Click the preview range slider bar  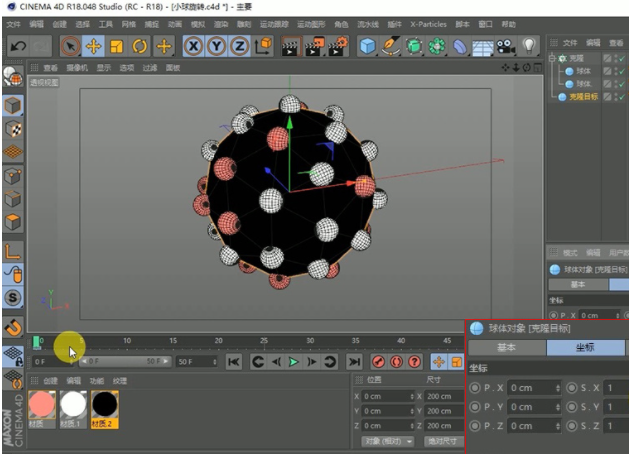tap(125, 361)
